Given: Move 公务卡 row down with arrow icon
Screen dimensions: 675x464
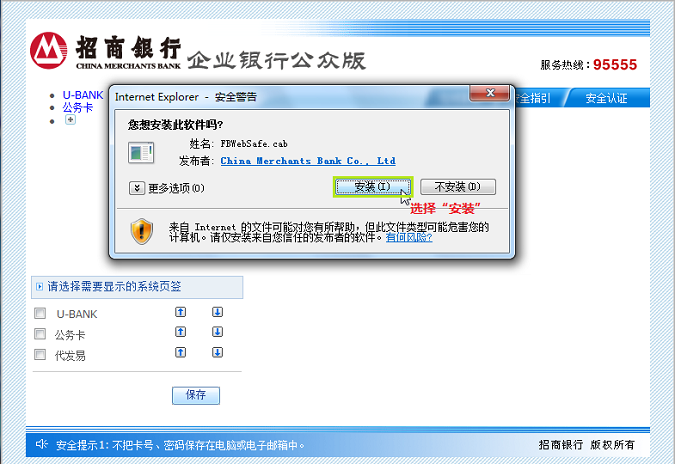Looking at the screenshot, I should (217, 332).
